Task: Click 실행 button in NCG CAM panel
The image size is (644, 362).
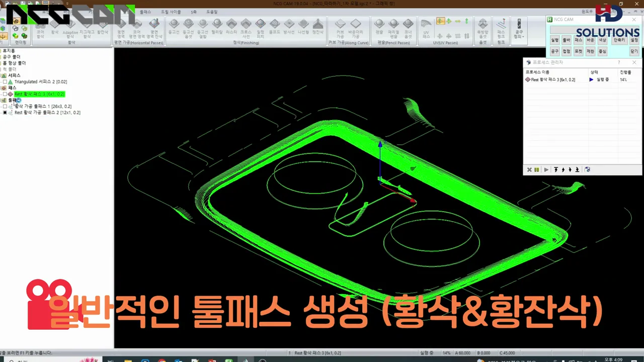Action: [x=554, y=40]
